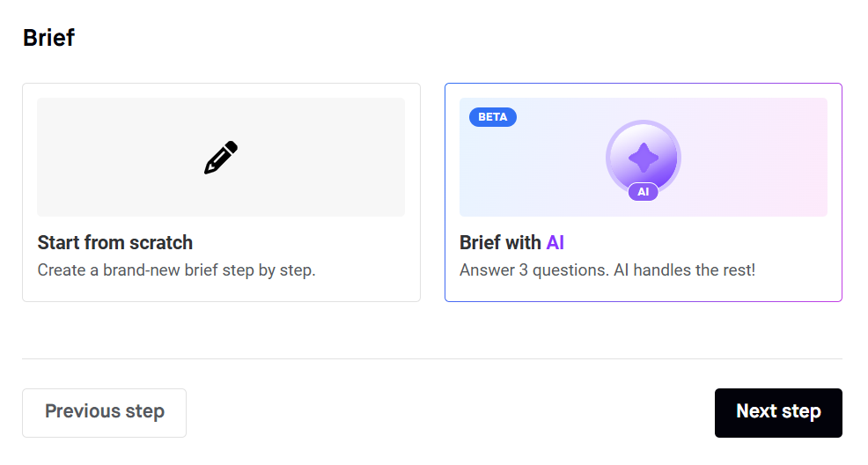The image size is (868, 465).
Task: Click the blue BETA badge
Action: tap(493, 117)
